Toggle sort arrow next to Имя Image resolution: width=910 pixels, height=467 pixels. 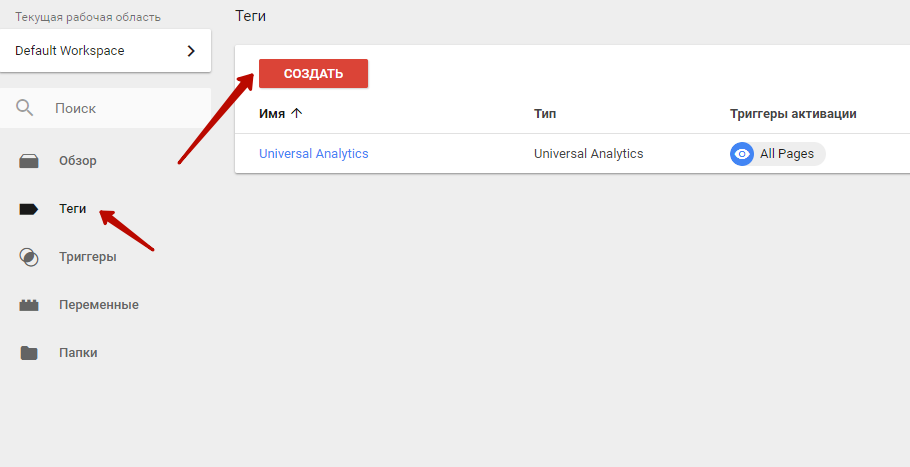297,113
